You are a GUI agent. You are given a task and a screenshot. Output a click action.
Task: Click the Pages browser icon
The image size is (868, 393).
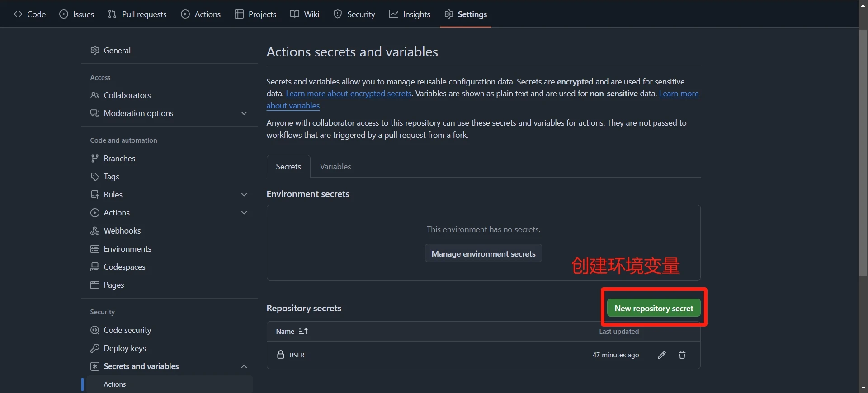[94, 285]
